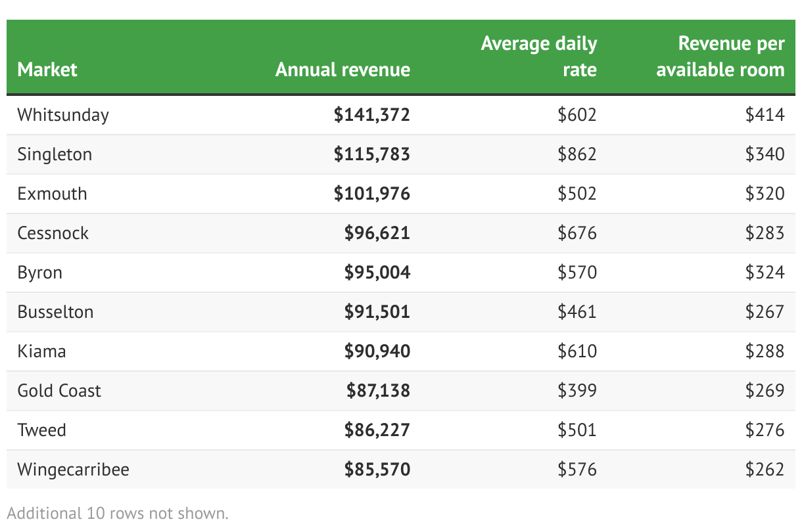802x532 pixels.
Task: Sort by the Annual revenue column header
Action: tap(342, 70)
